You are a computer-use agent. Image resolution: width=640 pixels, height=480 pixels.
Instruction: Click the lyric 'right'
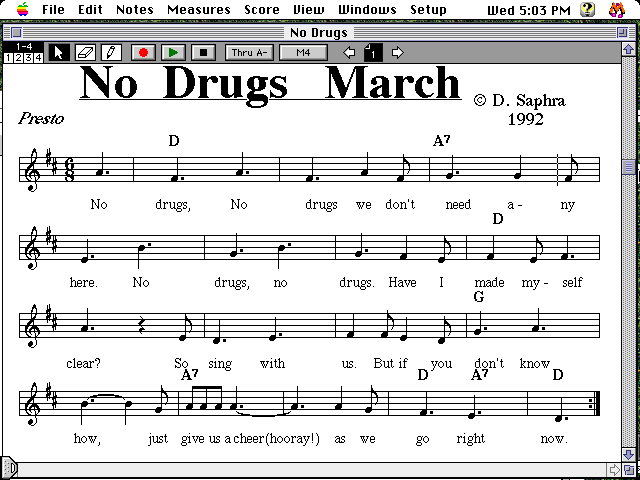(x=471, y=439)
